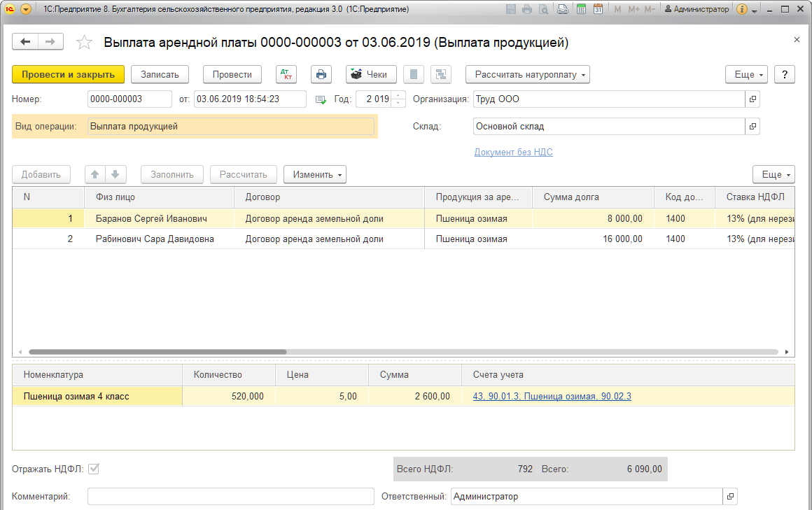Open the Документ без НДС link
812x510 pixels.
(513, 153)
